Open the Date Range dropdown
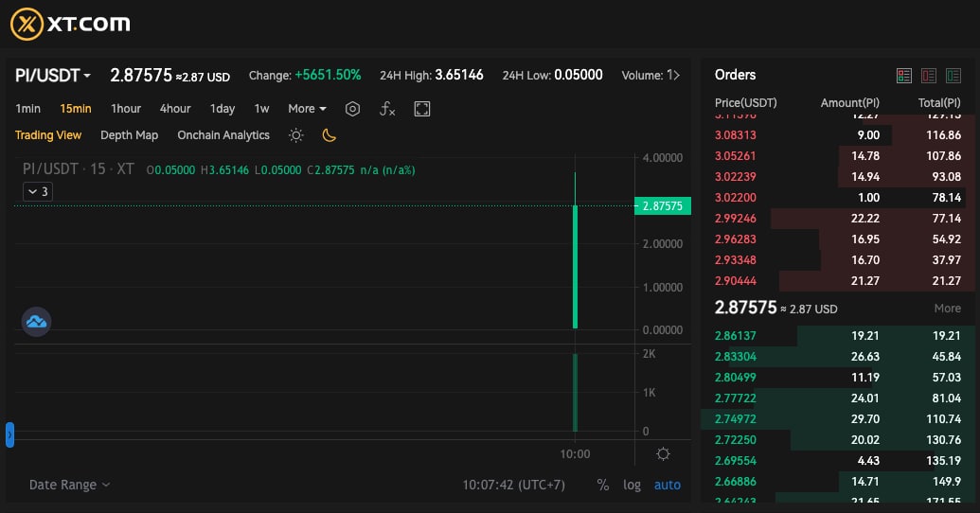 69,485
